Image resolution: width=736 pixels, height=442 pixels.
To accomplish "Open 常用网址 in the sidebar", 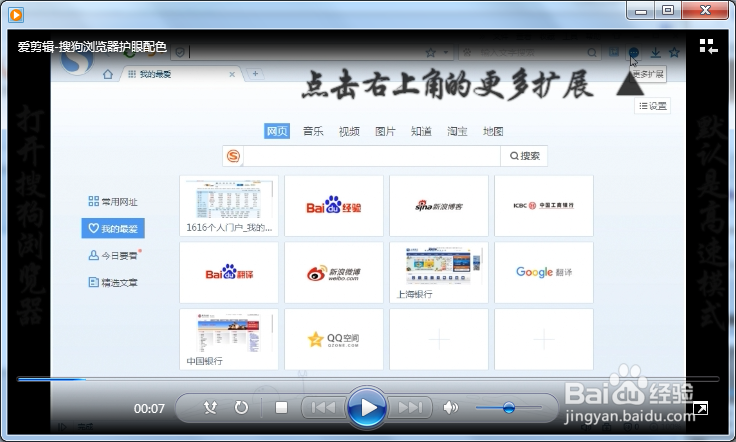I will (113, 202).
